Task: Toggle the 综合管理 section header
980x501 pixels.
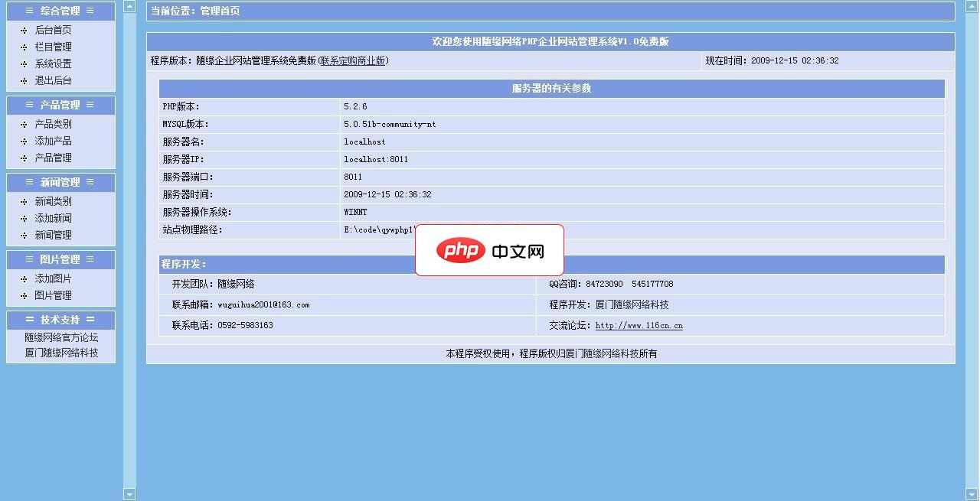Action: coord(60,11)
